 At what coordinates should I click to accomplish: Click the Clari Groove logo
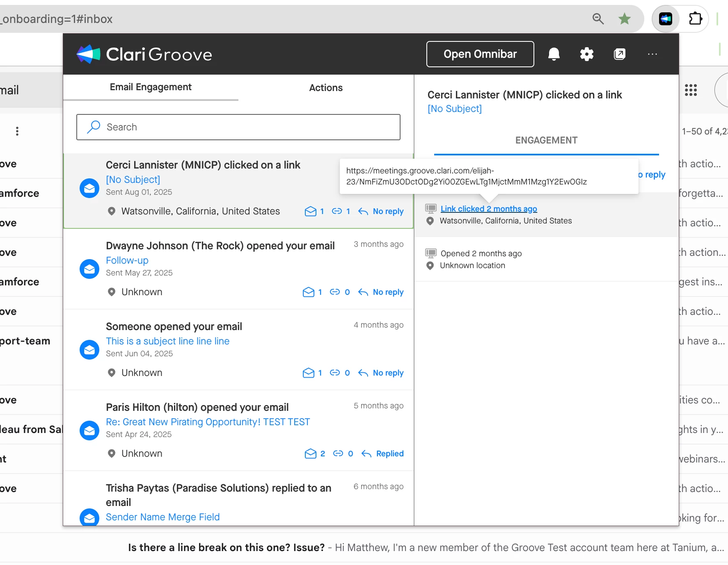click(x=144, y=54)
